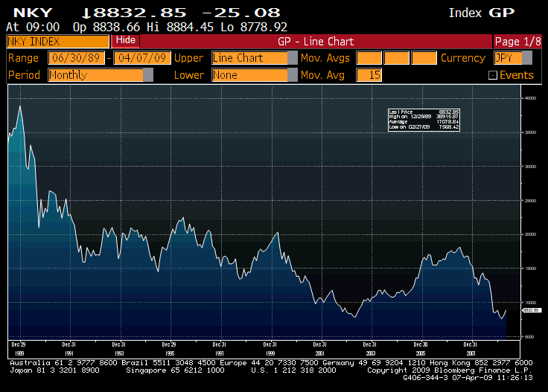Screen dimensions: 548x392
Task: Click the 40000 y-axis label
Action: 531,98
